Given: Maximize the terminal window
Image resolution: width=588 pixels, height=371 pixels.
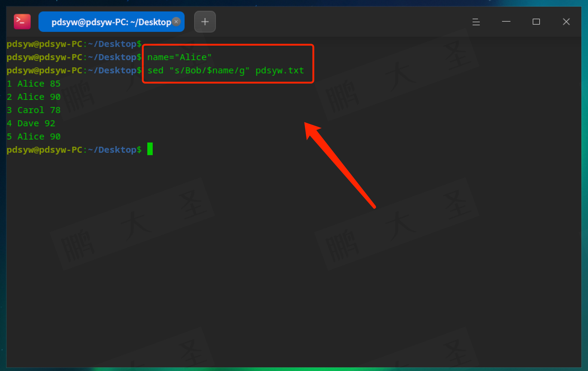Looking at the screenshot, I should pos(536,22).
